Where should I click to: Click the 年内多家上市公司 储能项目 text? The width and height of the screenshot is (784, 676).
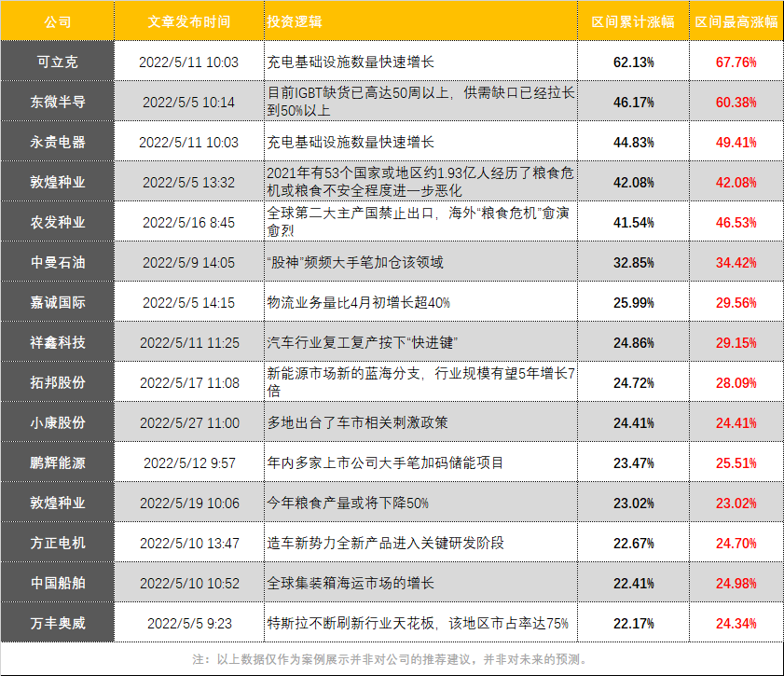coord(385,463)
